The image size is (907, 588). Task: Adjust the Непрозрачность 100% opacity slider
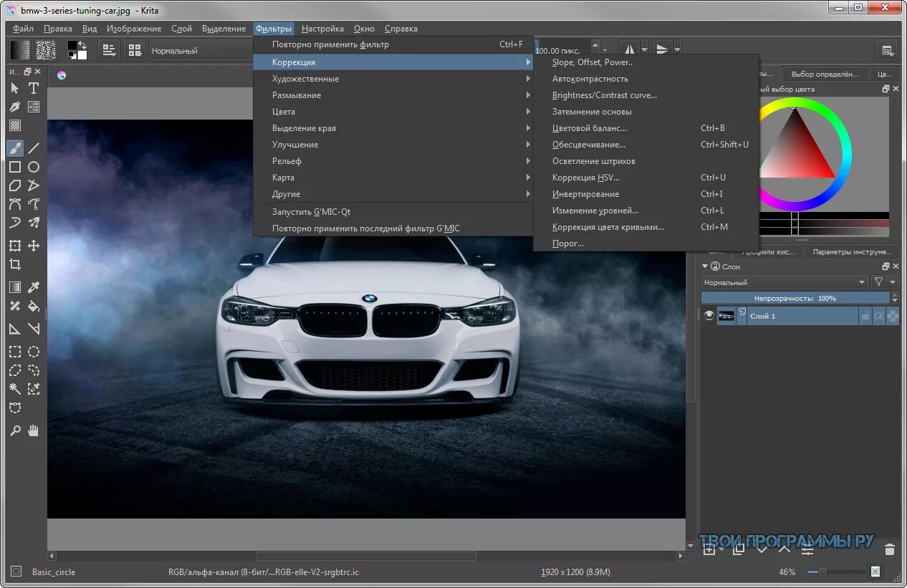coord(795,298)
